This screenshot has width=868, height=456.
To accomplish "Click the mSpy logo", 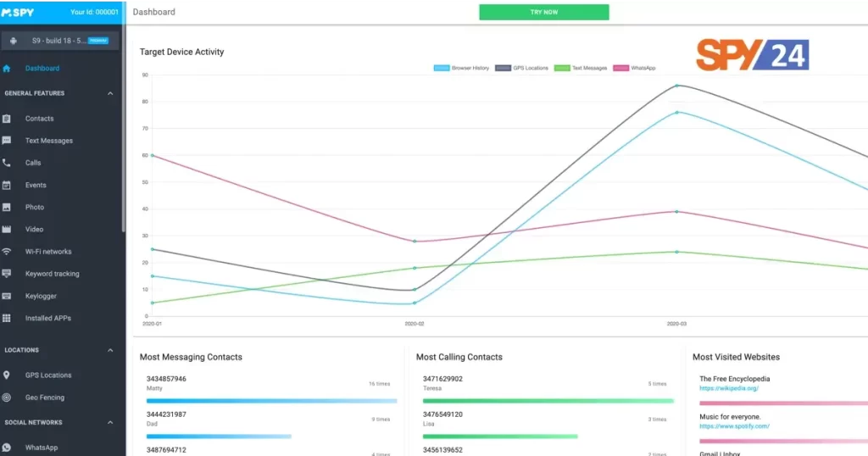I will point(18,12).
